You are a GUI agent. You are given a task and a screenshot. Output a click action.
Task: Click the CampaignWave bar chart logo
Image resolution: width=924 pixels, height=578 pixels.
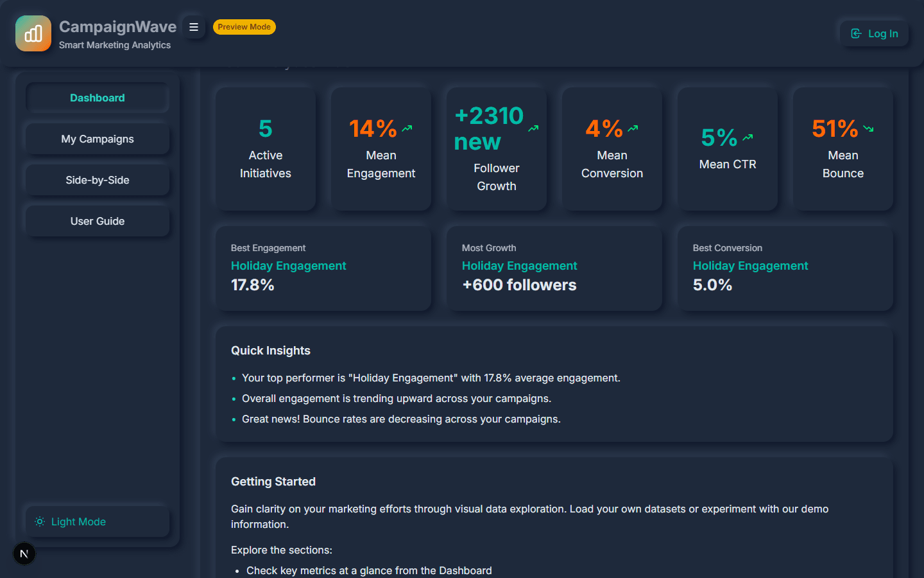(33, 33)
